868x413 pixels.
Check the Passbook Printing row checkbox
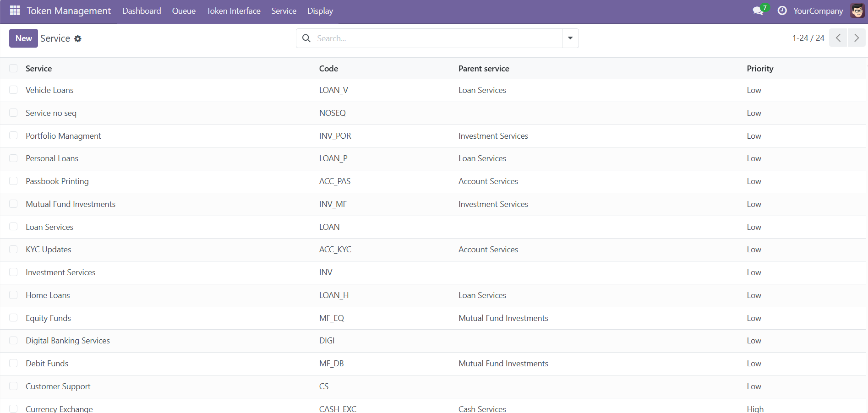tap(13, 181)
